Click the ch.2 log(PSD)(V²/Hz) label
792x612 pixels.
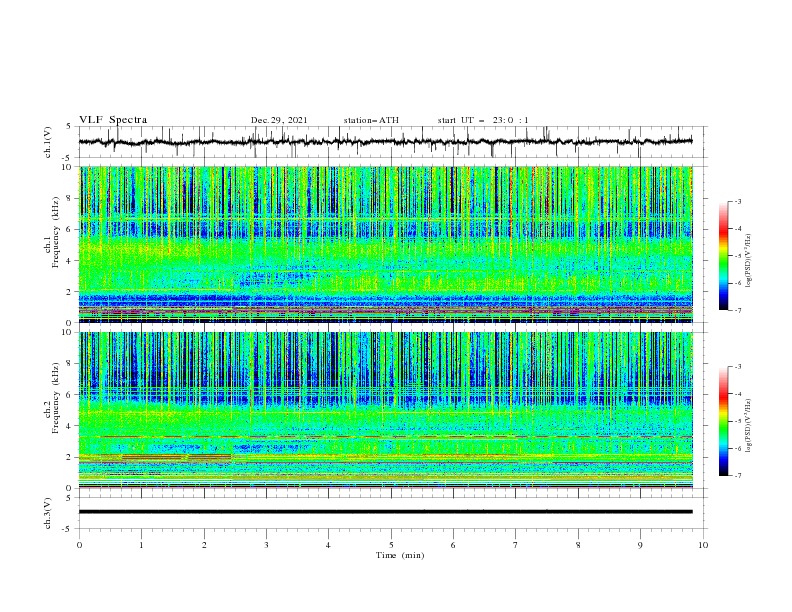tap(749, 426)
